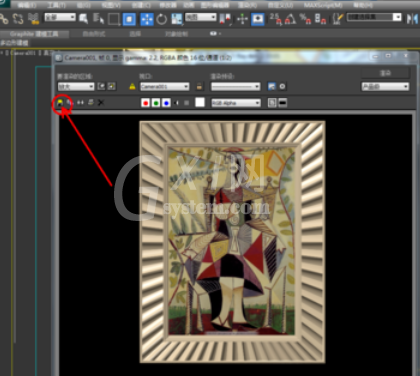Click the white color swatch in render window

click(x=200, y=103)
